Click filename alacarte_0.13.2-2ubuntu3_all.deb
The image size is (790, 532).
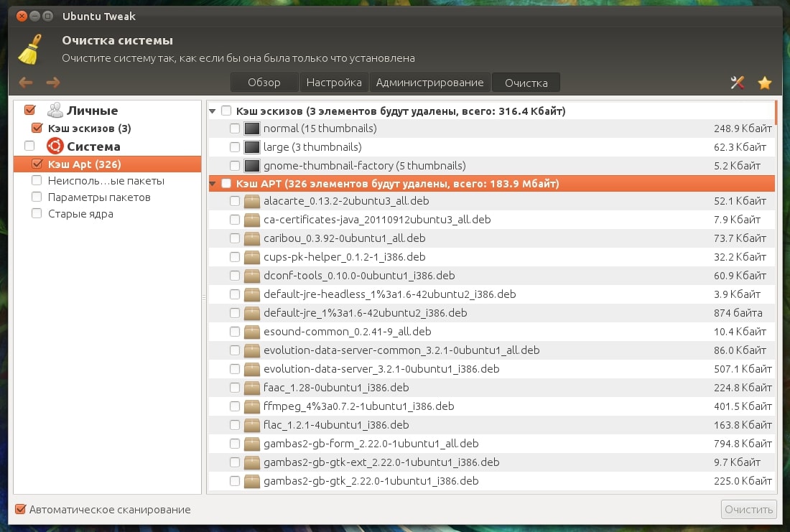coord(346,201)
